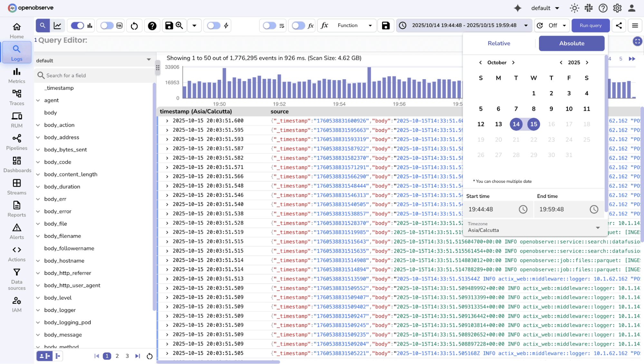The image size is (644, 364).
Task: Enable the SQL mode toggle
Action: [x=106, y=25]
